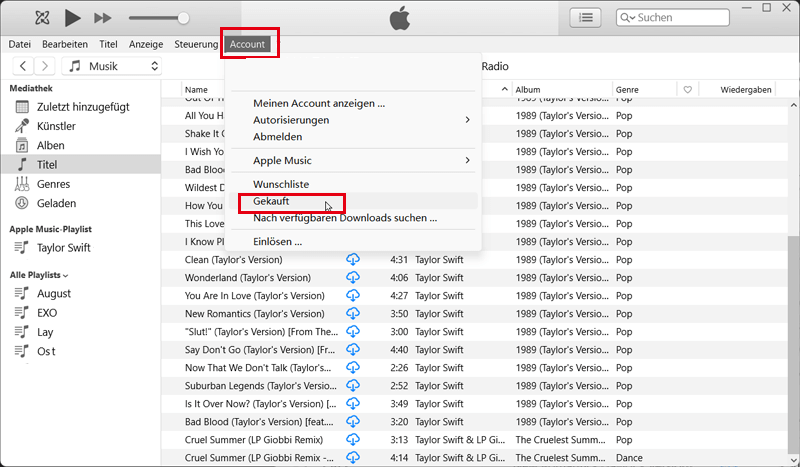Toggle the sort direction arrow
This screenshot has width=800, height=467.
pos(504,89)
